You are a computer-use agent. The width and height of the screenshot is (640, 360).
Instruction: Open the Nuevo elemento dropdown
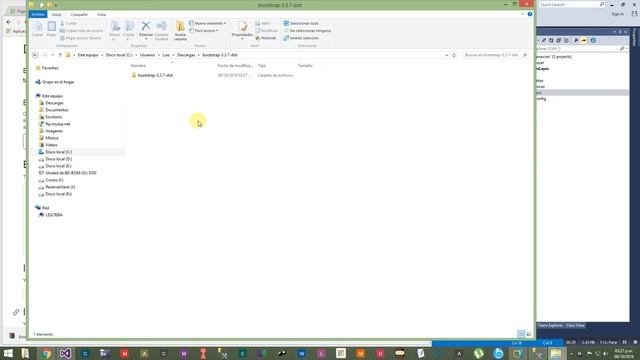(x=208, y=23)
